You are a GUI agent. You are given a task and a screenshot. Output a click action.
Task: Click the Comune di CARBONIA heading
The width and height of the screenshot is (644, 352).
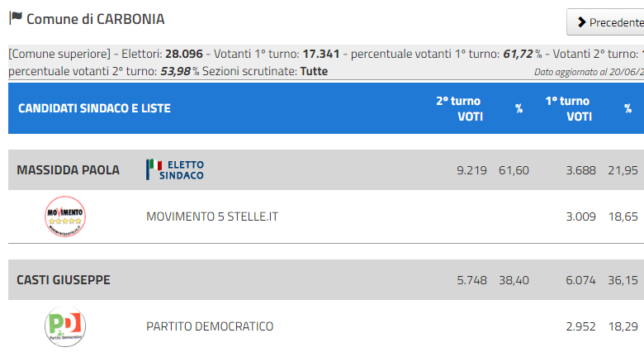[x=95, y=19]
